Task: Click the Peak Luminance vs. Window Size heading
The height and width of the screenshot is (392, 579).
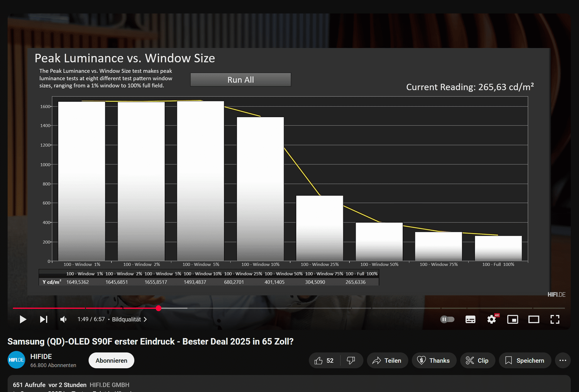Action: (x=125, y=58)
